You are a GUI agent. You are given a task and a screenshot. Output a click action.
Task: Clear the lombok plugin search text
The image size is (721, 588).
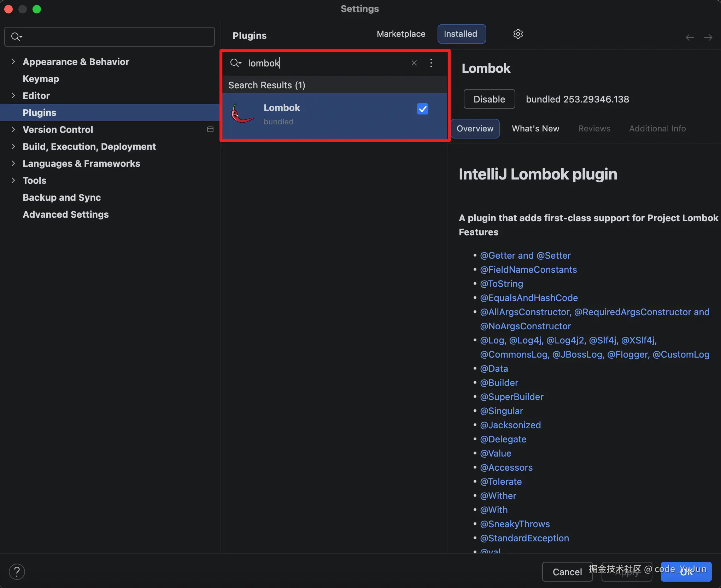pyautogui.click(x=414, y=63)
